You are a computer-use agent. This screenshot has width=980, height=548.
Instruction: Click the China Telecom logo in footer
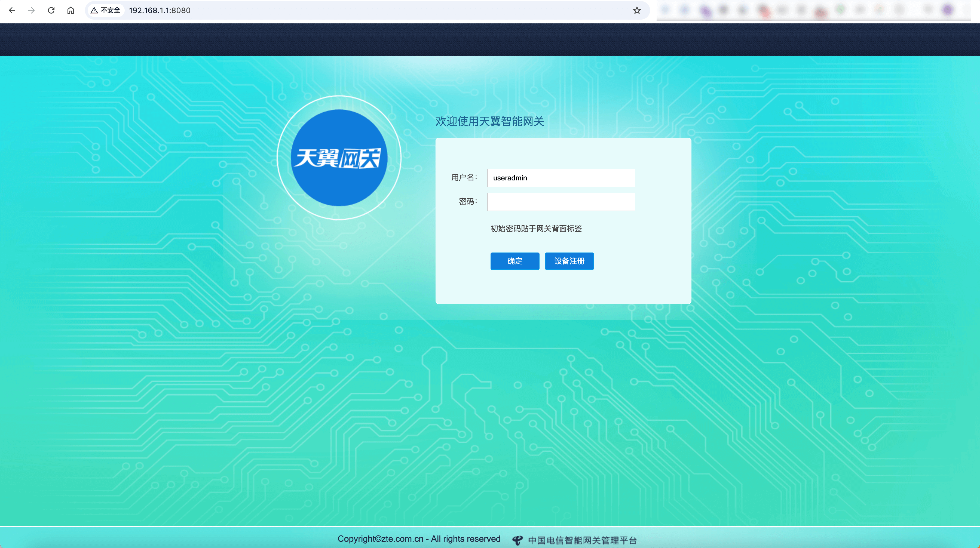click(x=517, y=540)
